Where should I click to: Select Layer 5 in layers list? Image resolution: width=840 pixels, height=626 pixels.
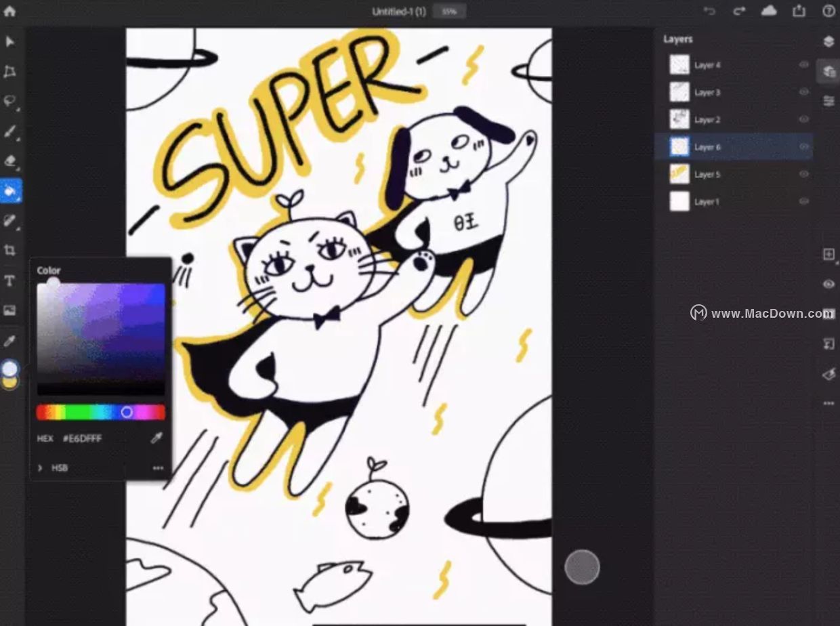click(734, 174)
